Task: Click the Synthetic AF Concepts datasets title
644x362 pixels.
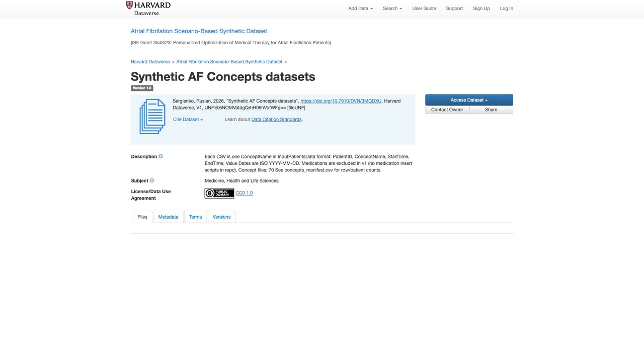Action: (x=223, y=76)
